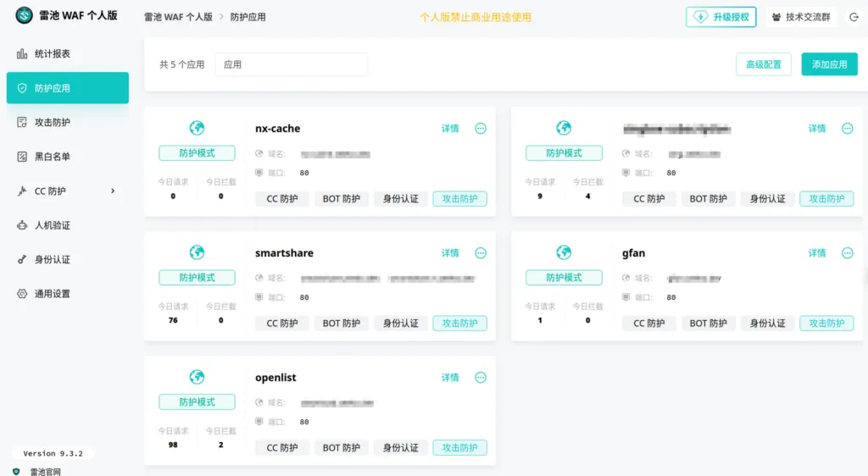The width and height of the screenshot is (868, 476).
Task: Open the three-dot menu for gfan
Action: (847, 253)
